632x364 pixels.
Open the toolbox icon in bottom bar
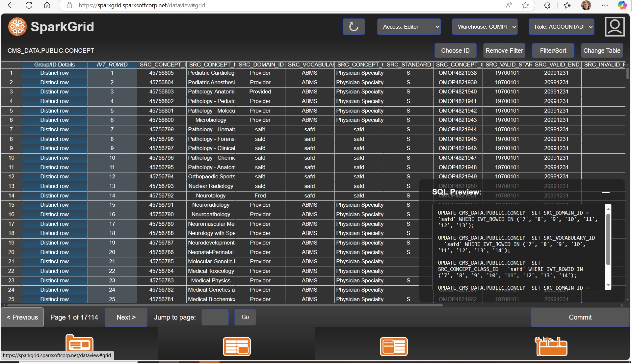point(551,346)
